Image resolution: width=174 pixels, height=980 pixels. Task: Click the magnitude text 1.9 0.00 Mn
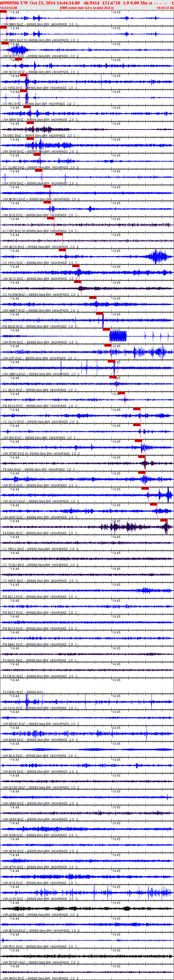point(135,3)
